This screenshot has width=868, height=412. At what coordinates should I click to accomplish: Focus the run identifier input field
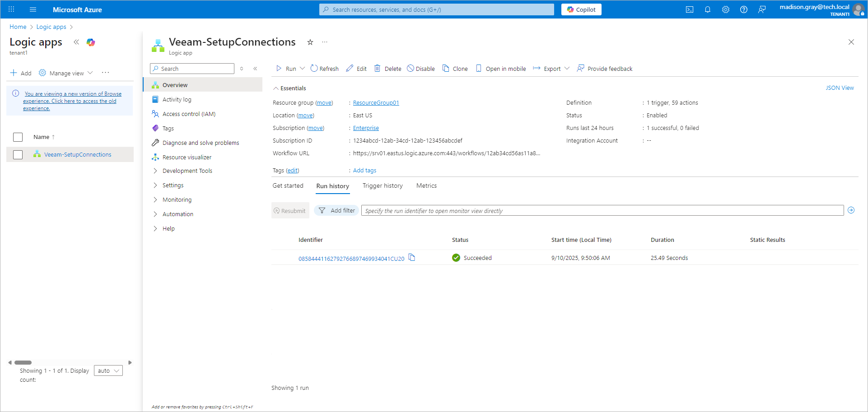click(602, 210)
